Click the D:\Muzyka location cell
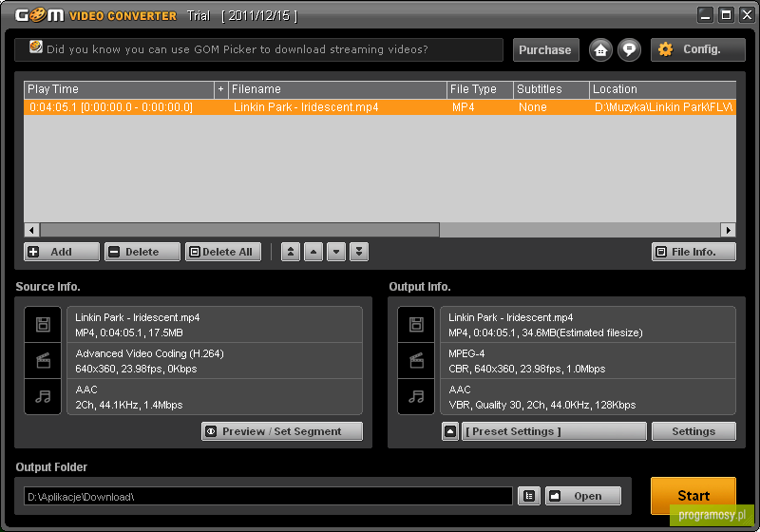 tap(663, 107)
